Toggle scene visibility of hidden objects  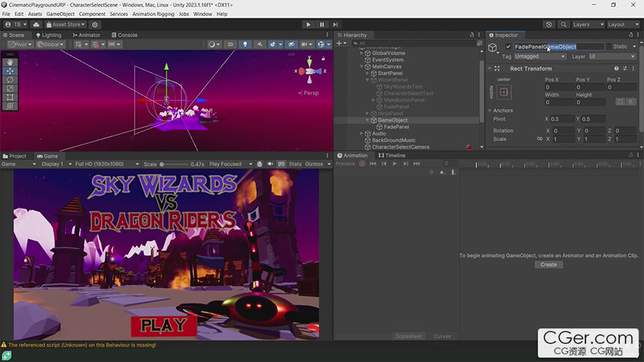click(x=291, y=45)
